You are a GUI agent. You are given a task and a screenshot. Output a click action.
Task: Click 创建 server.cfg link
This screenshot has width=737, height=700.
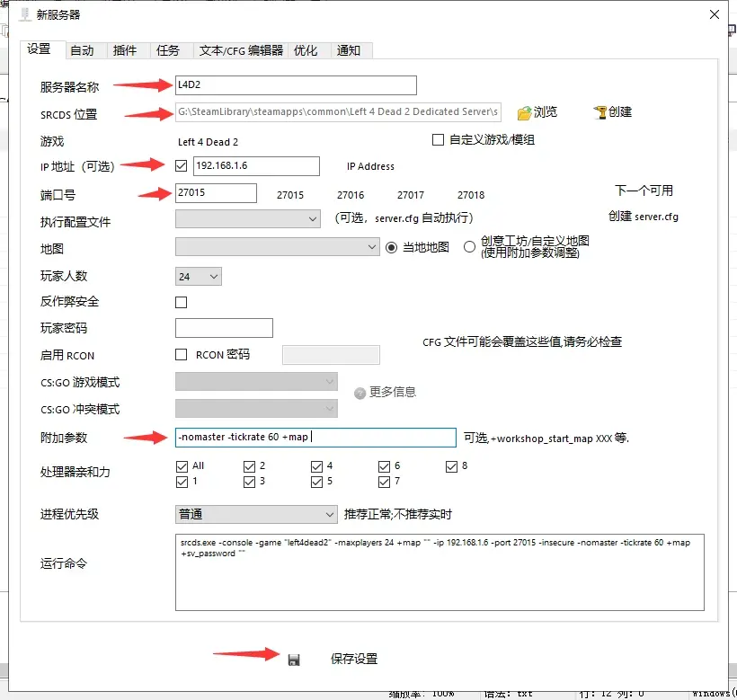(644, 217)
